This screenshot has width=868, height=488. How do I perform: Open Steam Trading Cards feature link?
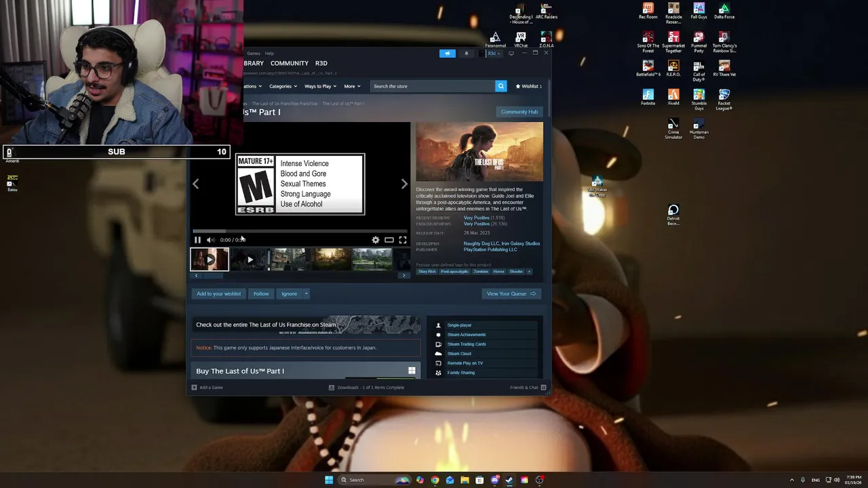pyautogui.click(x=467, y=344)
